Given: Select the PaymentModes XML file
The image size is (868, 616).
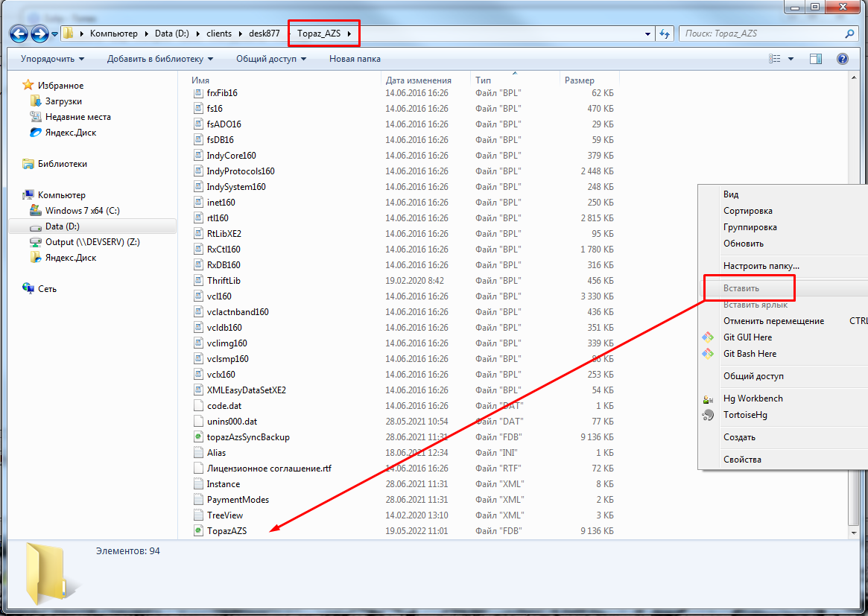Looking at the screenshot, I should tap(238, 500).
